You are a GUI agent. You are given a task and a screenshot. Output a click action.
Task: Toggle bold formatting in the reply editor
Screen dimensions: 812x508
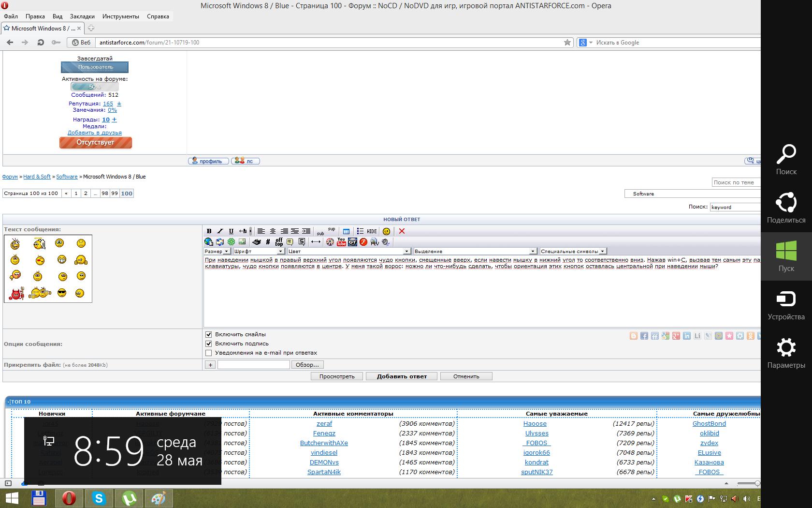(x=209, y=231)
